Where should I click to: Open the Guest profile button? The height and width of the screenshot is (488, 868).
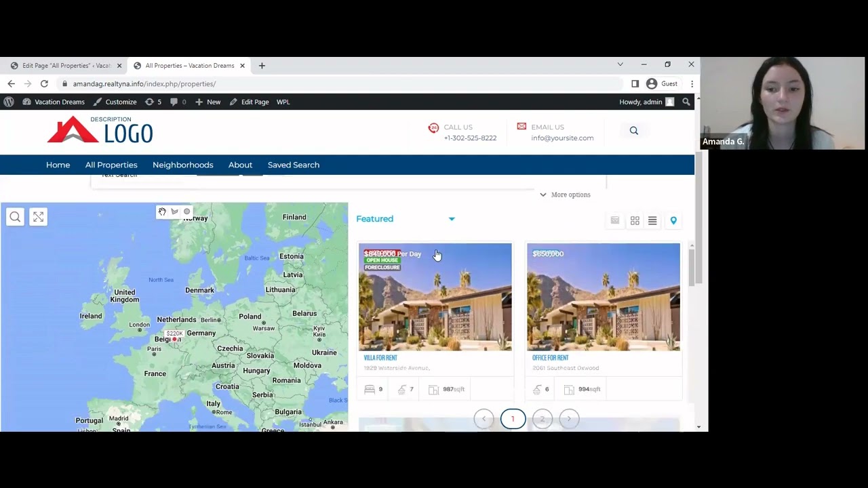click(662, 83)
